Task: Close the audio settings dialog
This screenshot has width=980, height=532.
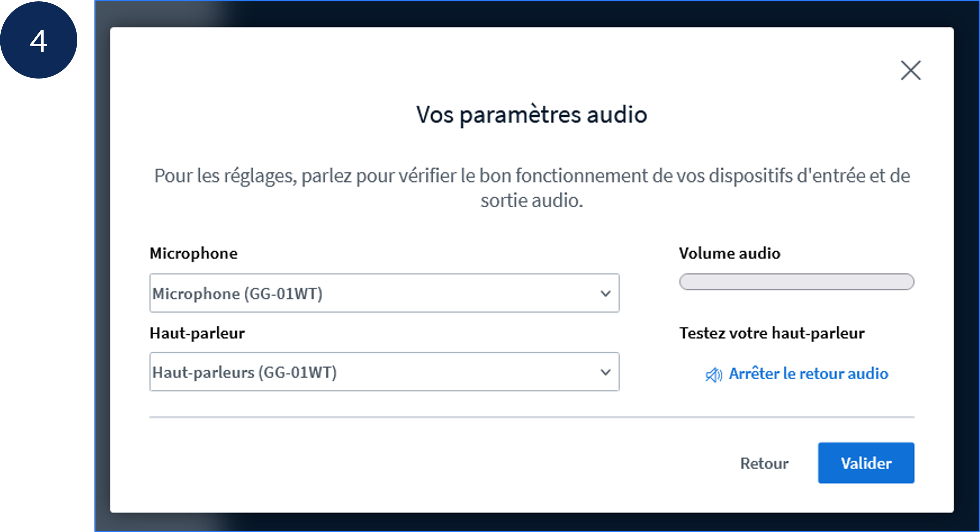Action: [911, 70]
